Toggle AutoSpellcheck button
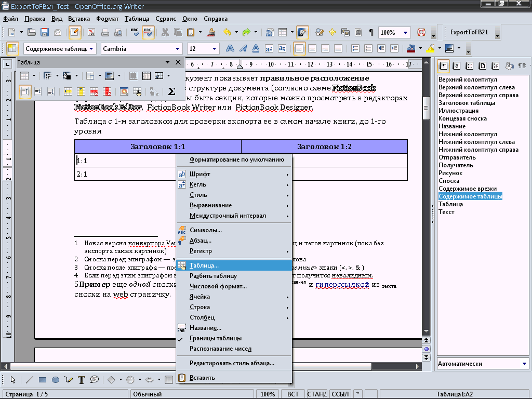This screenshot has width=532, height=399. pyautogui.click(x=148, y=32)
